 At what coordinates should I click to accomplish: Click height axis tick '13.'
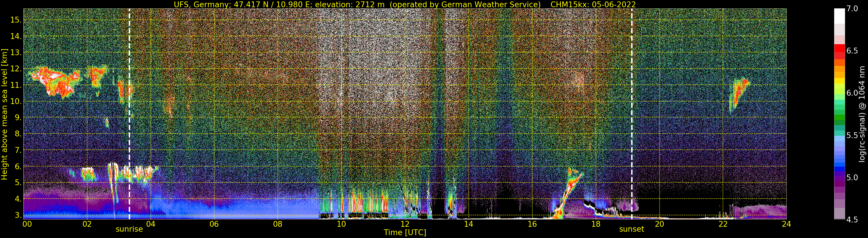click(x=16, y=53)
